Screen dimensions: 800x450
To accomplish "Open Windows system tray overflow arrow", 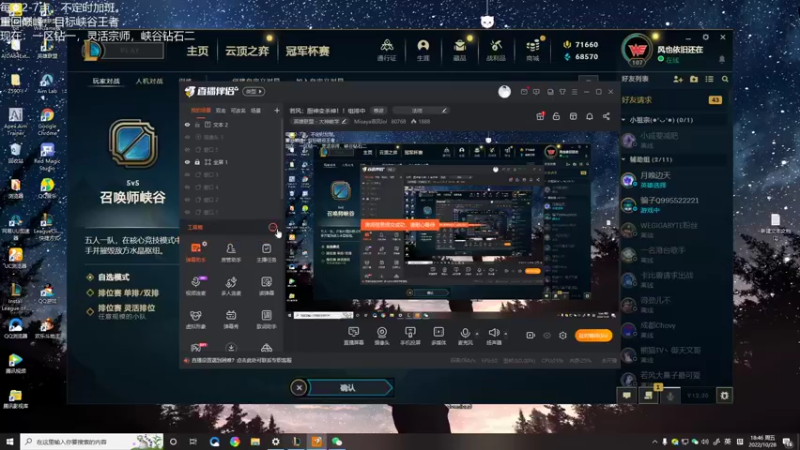I will (655, 442).
